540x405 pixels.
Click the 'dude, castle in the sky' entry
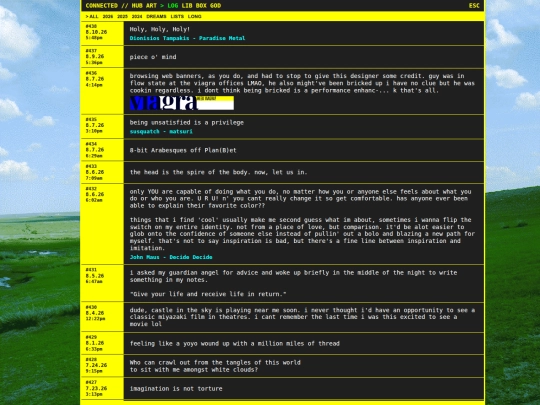click(x=302, y=317)
